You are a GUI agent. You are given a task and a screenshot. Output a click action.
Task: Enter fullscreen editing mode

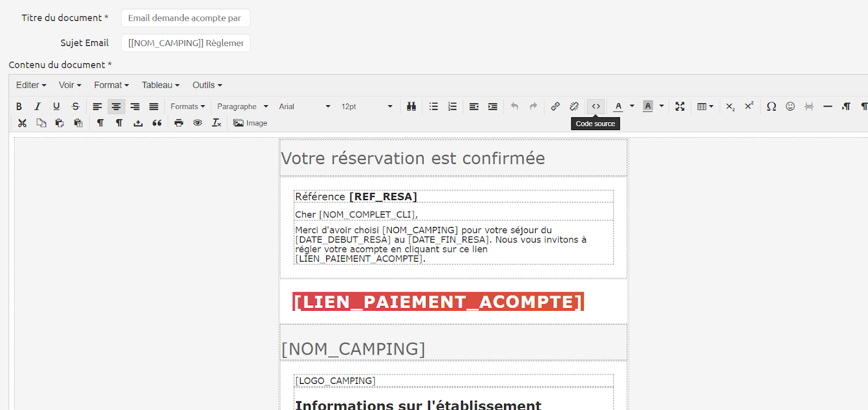click(x=680, y=106)
